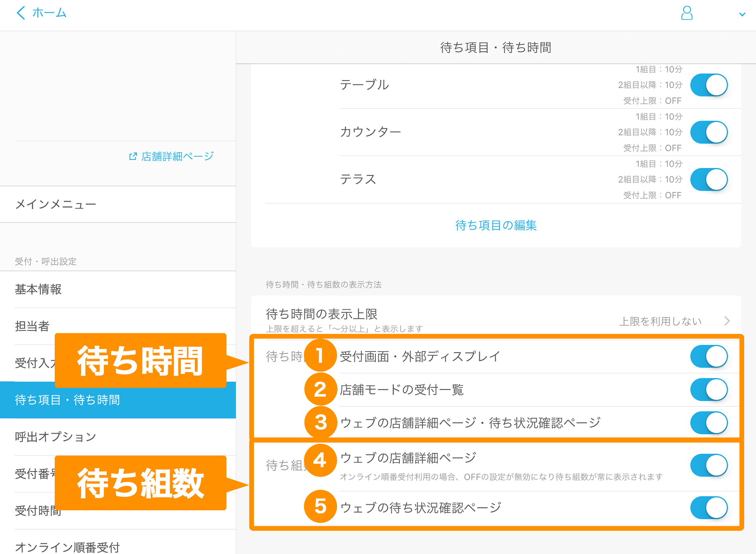Expand the account dropdown chevron
The width and height of the screenshot is (756, 554).
point(742,15)
